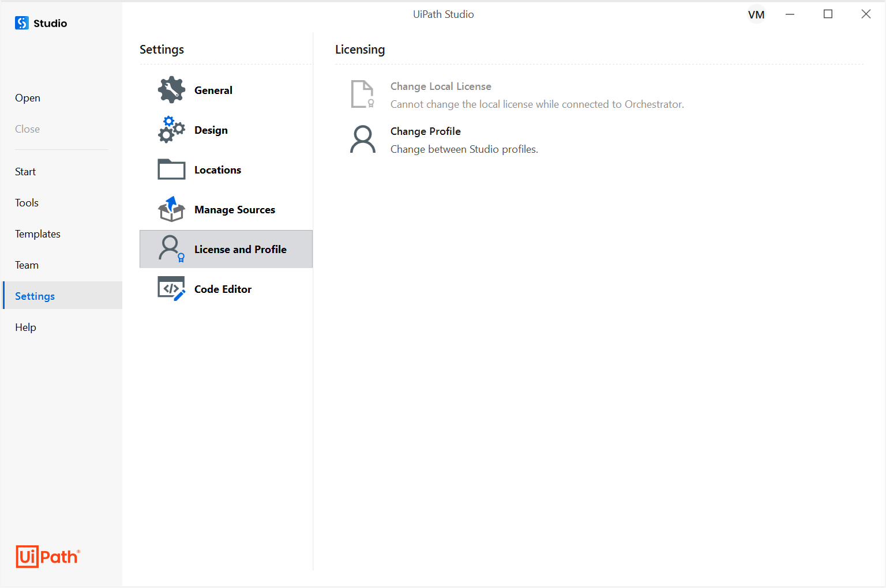Open Code Editor settings via code icon
This screenshot has width=886, height=588.
[171, 288]
